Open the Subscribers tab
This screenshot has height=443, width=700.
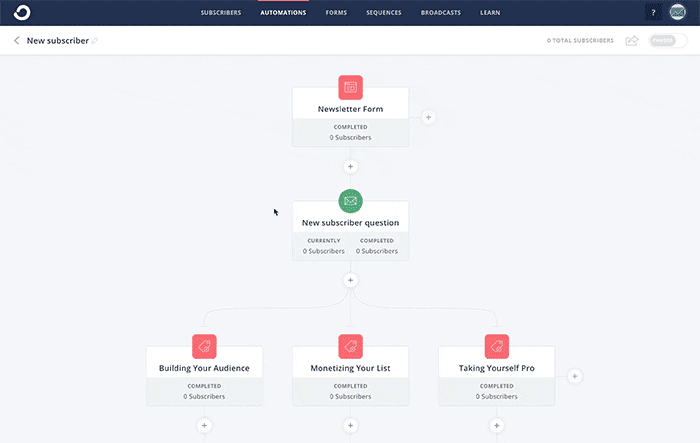point(220,13)
